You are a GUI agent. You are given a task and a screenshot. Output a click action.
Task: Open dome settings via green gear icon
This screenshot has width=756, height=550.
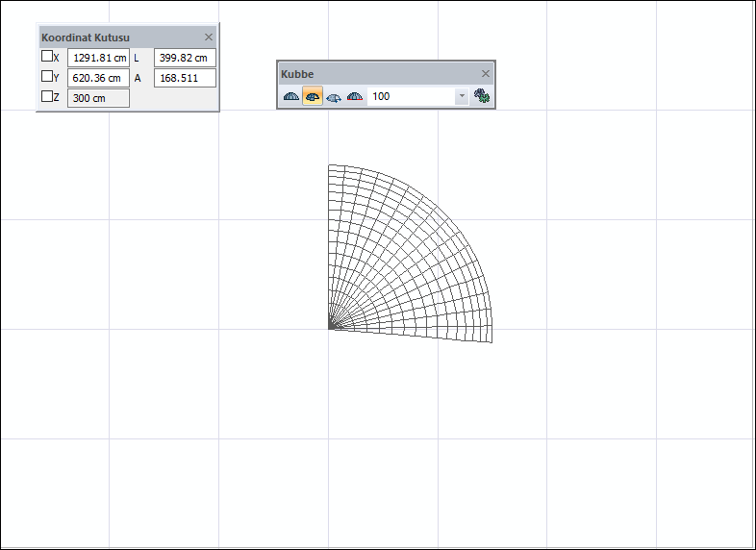483,96
